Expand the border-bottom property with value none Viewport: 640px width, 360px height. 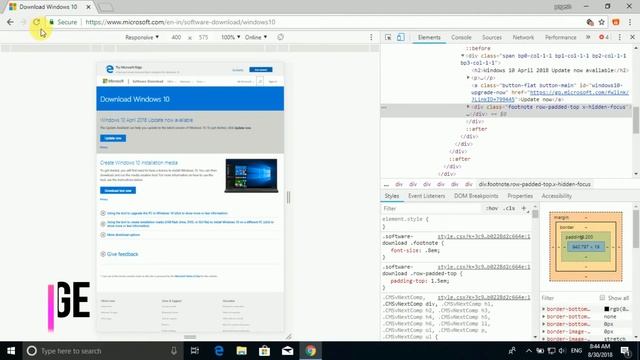pos(544,316)
